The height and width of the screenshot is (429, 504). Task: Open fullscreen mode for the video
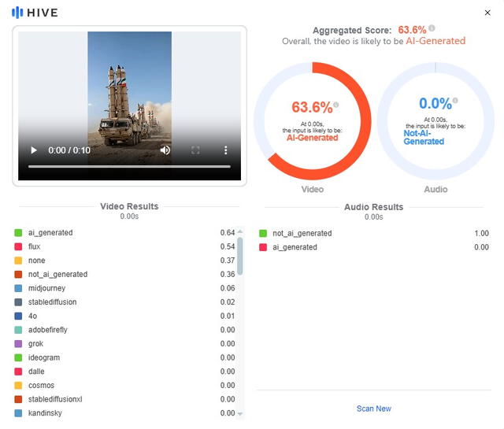195,150
